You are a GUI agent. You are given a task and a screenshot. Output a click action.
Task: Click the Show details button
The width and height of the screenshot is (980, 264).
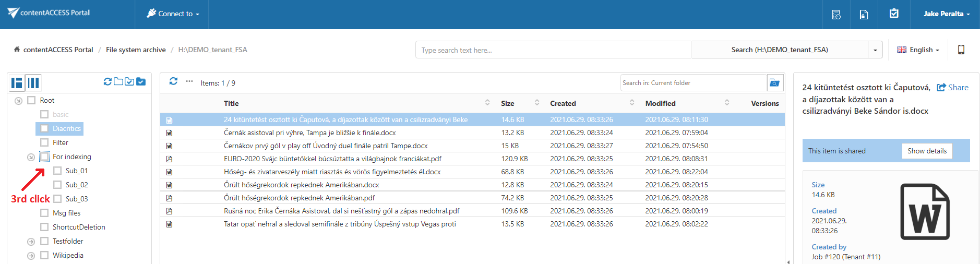[926, 151]
